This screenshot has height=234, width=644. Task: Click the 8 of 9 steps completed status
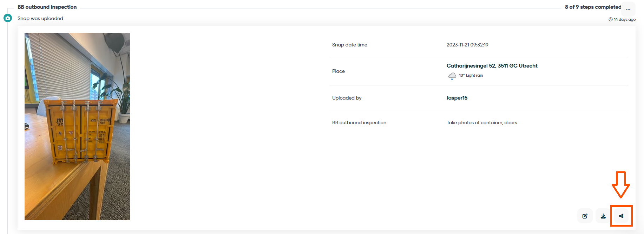(x=592, y=7)
